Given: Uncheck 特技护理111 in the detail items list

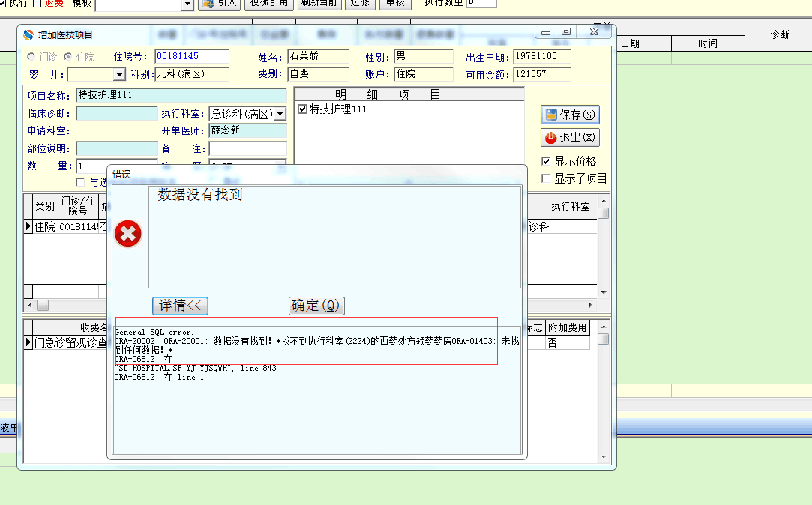Looking at the screenshot, I should click(x=303, y=109).
